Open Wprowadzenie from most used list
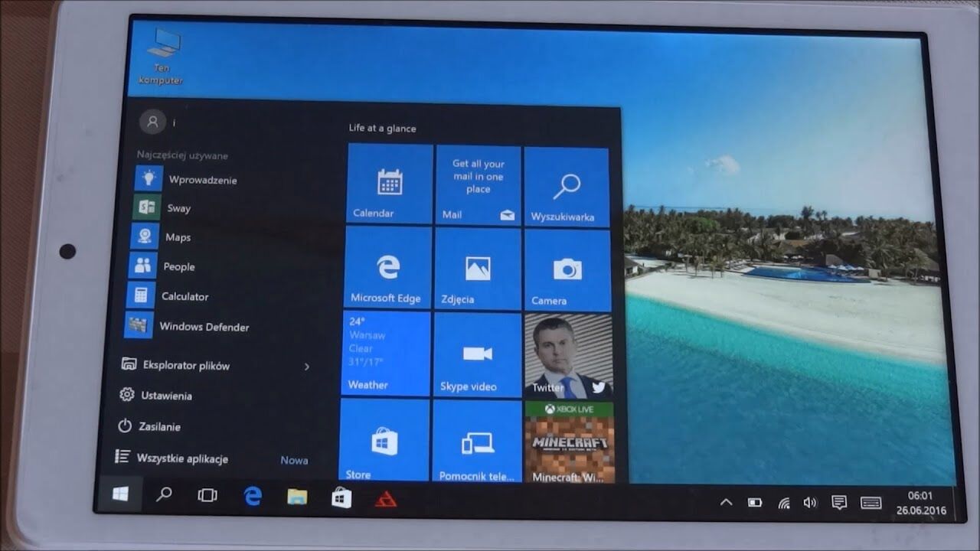The height and width of the screenshot is (551, 980). 188,179
